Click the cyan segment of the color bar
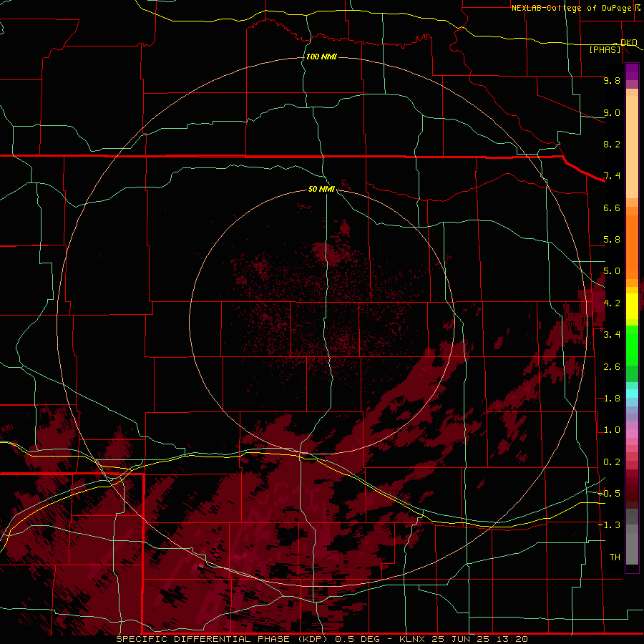644x644 pixels. [632, 394]
